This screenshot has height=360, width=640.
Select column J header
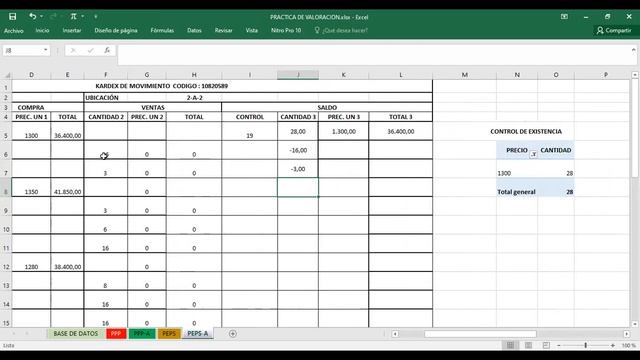click(x=298, y=75)
